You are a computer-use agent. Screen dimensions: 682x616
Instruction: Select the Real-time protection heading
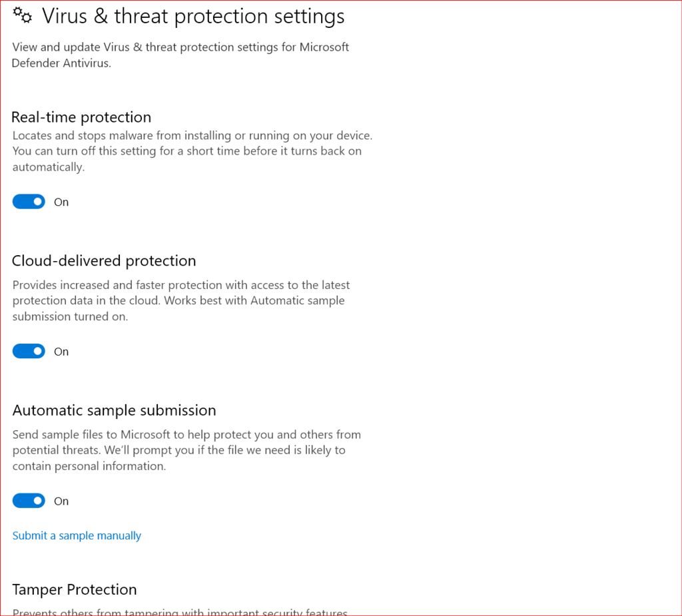(x=81, y=117)
